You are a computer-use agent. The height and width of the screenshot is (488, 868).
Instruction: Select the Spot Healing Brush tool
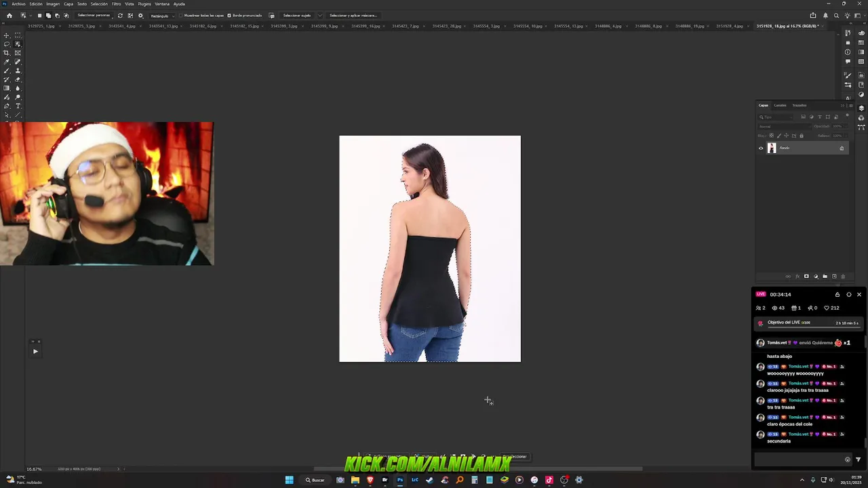(18, 62)
